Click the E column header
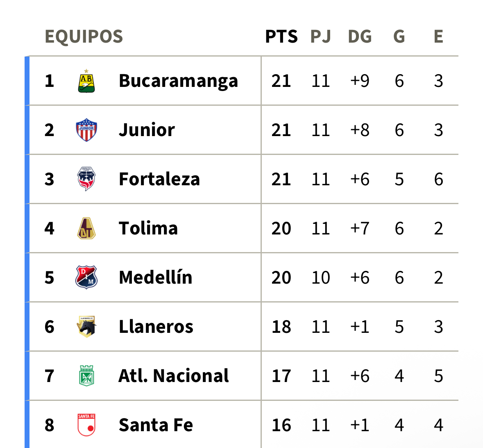 [x=438, y=36]
